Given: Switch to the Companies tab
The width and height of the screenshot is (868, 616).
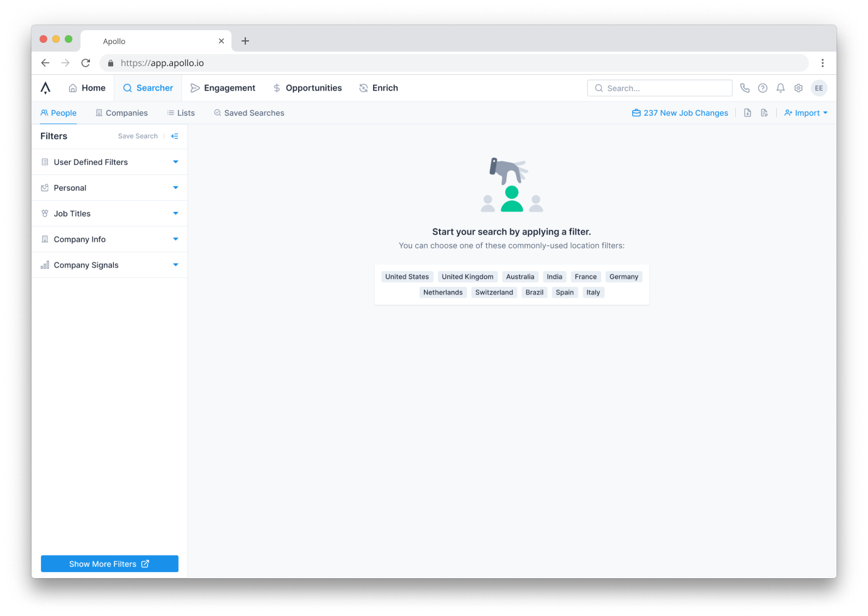Looking at the screenshot, I should pos(121,113).
